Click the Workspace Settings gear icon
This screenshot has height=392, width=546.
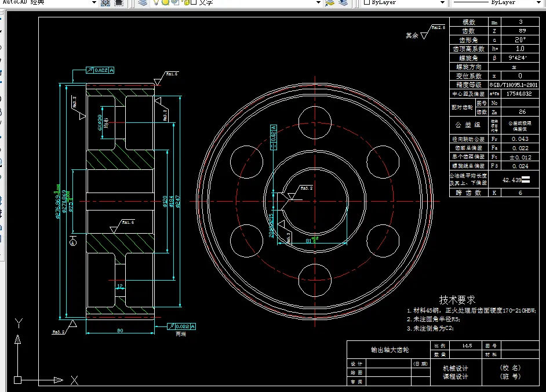coord(105,3)
